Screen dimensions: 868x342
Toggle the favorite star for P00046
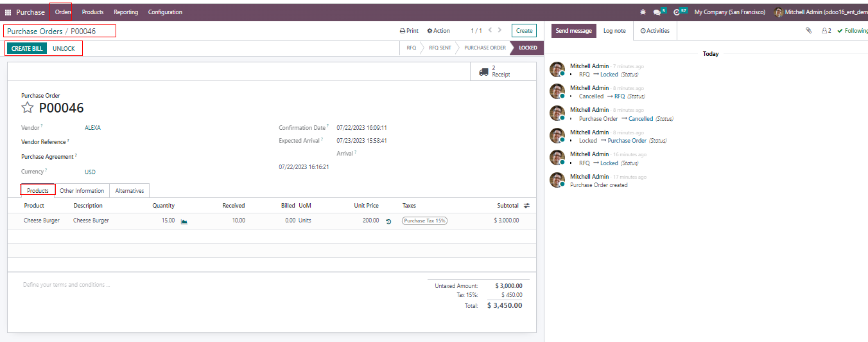click(28, 108)
